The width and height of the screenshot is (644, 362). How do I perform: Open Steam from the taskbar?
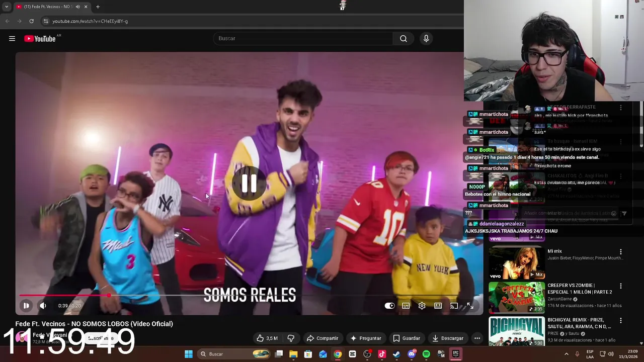pyautogui.click(x=396, y=354)
